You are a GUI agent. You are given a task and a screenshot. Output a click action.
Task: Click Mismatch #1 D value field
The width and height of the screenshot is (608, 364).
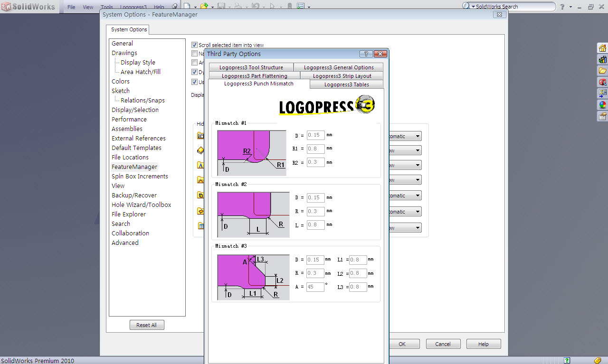tap(316, 135)
